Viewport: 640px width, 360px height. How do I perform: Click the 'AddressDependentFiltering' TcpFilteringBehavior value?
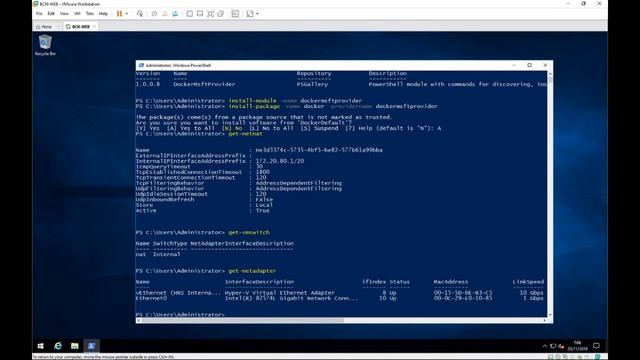pyautogui.click(x=298, y=183)
